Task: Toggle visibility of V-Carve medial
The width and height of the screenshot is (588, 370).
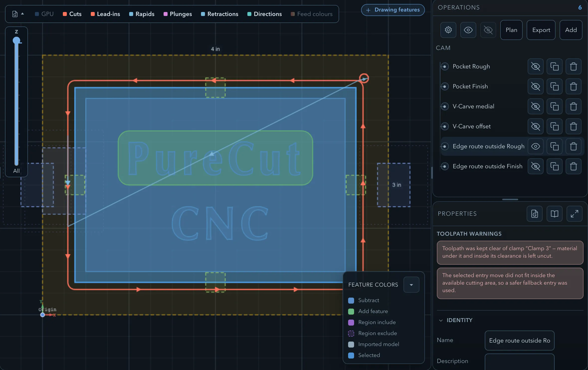Action: click(x=535, y=106)
